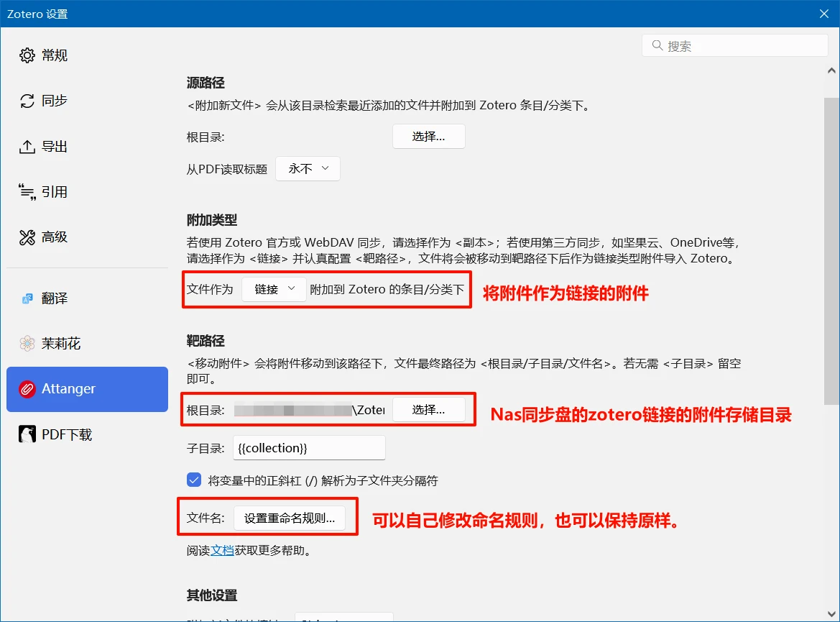Click the magnifier icon in search box
Screen dimensions: 840x622
[x=657, y=45]
